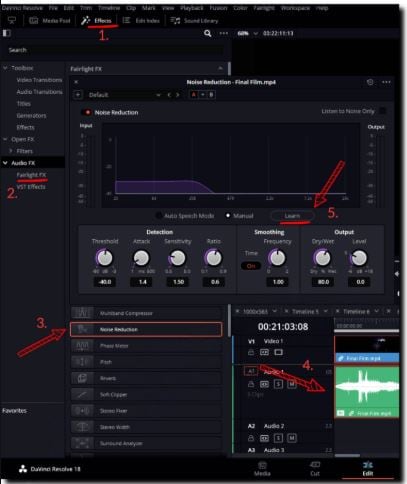Screen dimensions: 407x484
Task: Click the Learn button
Action: coord(292,216)
